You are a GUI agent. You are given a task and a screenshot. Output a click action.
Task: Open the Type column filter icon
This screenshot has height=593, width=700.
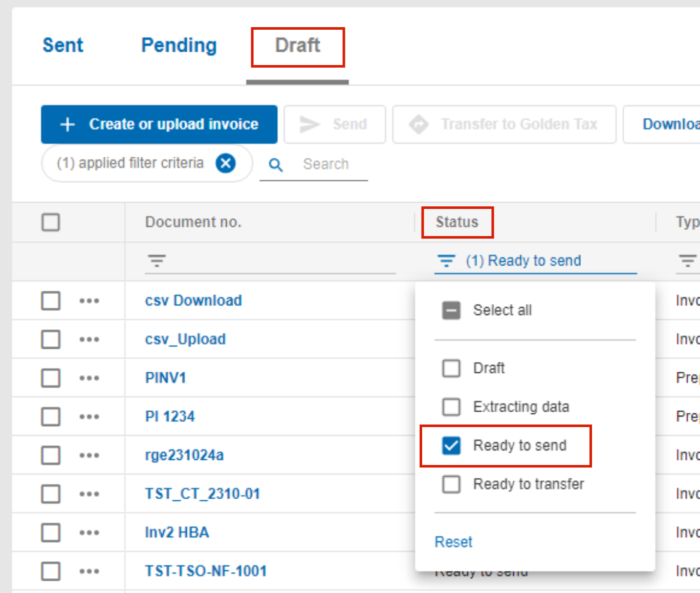click(x=687, y=261)
